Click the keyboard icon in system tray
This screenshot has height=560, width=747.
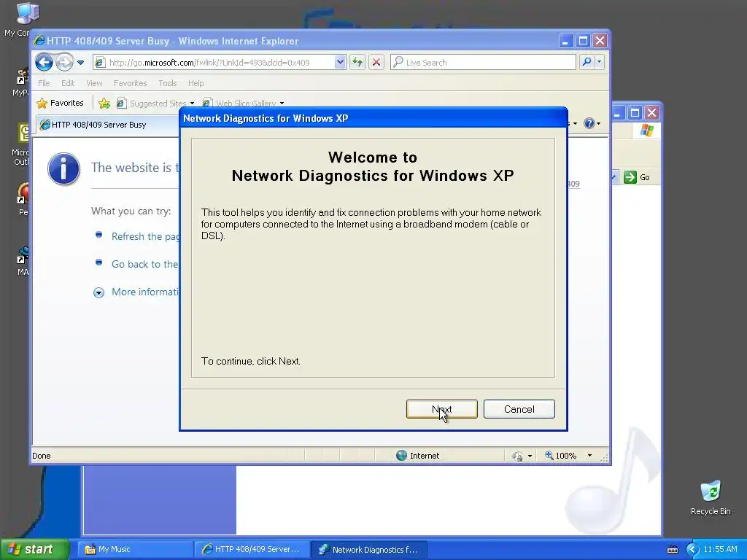(672, 550)
